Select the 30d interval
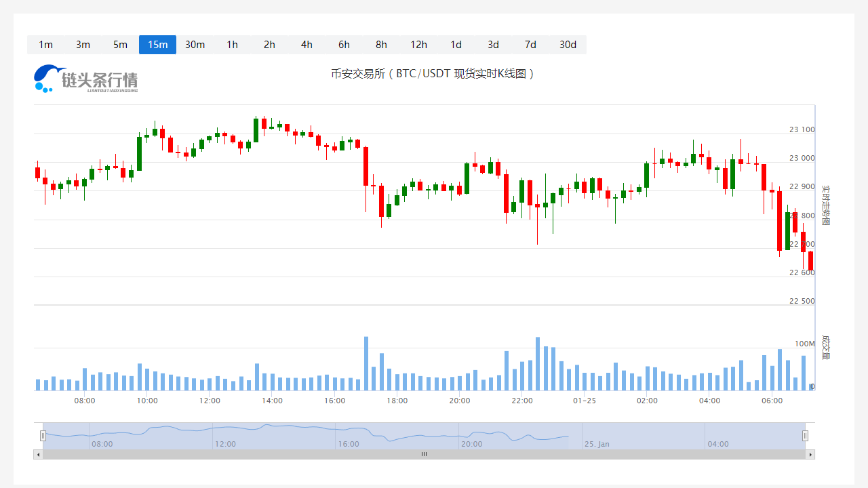Screen dimensions: 868x488 click(x=568, y=45)
